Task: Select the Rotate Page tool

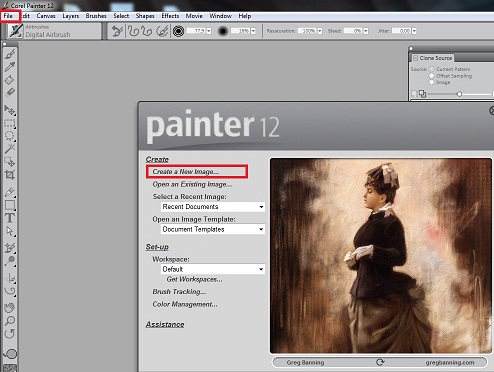Action: click(10, 333)
